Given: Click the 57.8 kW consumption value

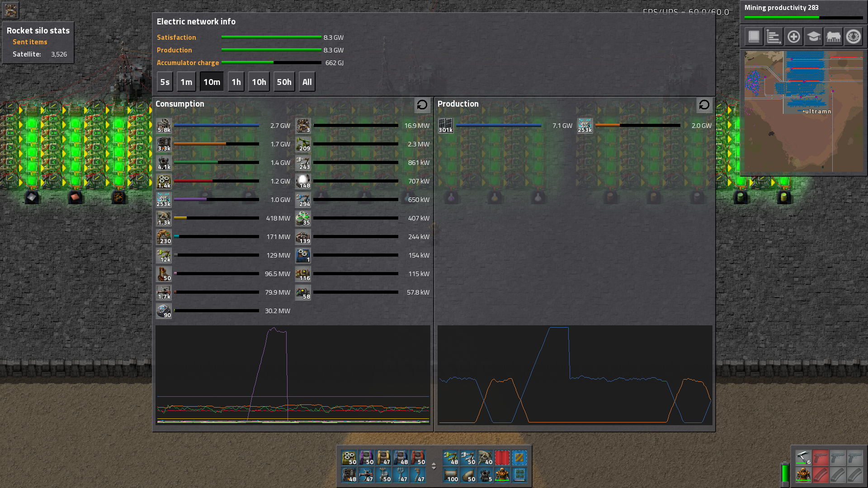Looking at the screenshot, I should (x=418, y=292).
